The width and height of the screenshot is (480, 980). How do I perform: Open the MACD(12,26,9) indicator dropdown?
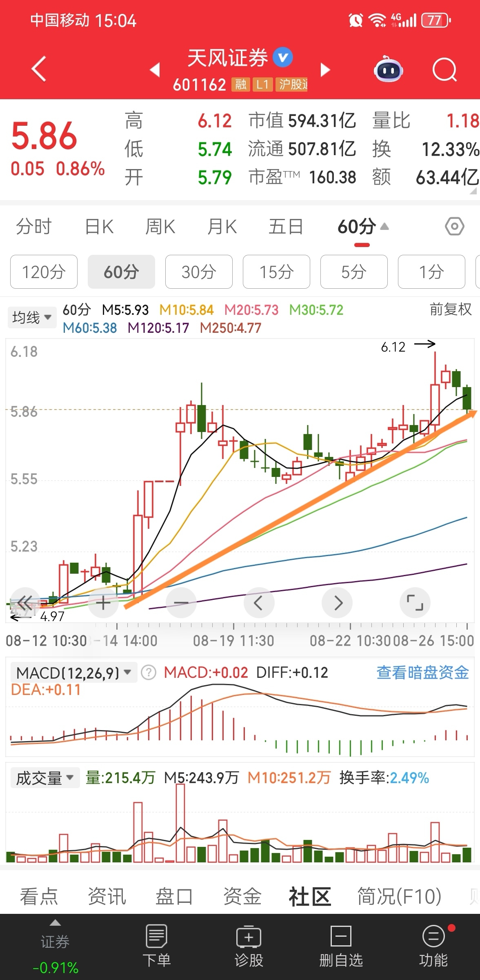pos(73,673)
